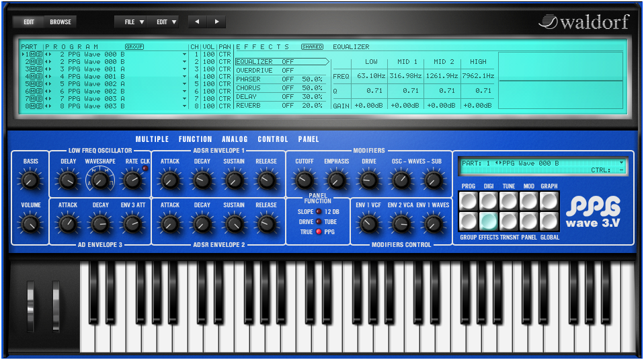The width and height of the screenshot is (644, 360).
Task: Open the GLOBAL page button
Action: tap(549, 221)
